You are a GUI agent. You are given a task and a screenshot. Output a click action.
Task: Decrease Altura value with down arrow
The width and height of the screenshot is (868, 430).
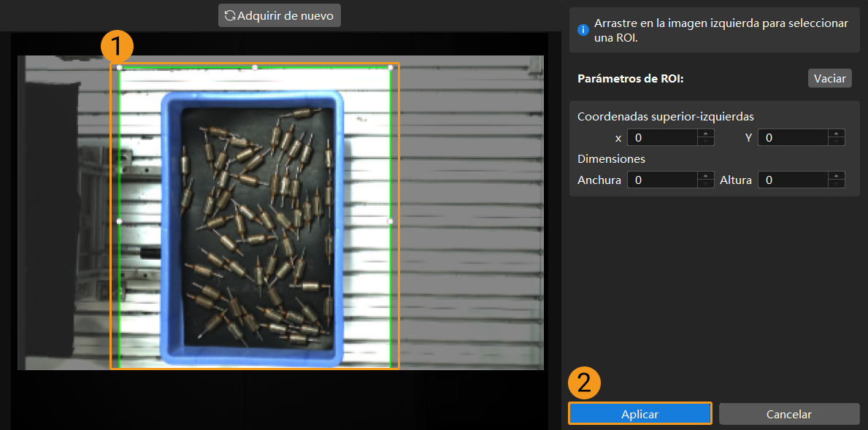tap(836, 184)
